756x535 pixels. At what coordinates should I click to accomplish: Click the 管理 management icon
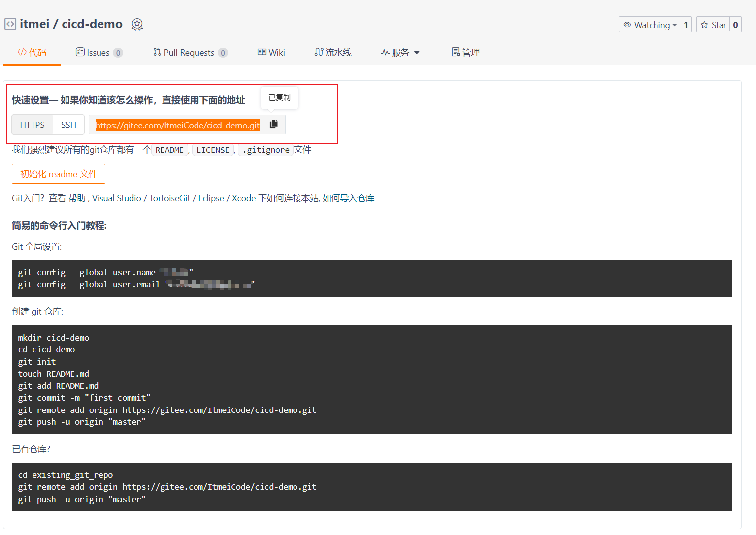pos(455,52)
